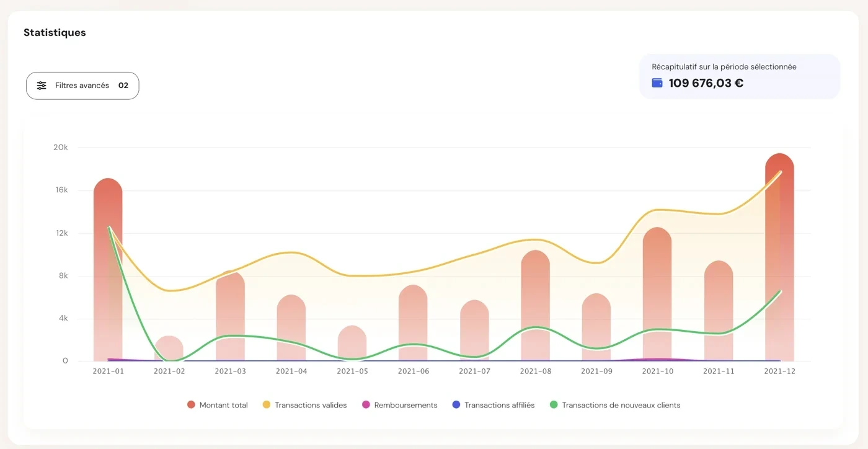Click the 02 active filters count
This screenshot has height=449, width=868.
(123, 86)
